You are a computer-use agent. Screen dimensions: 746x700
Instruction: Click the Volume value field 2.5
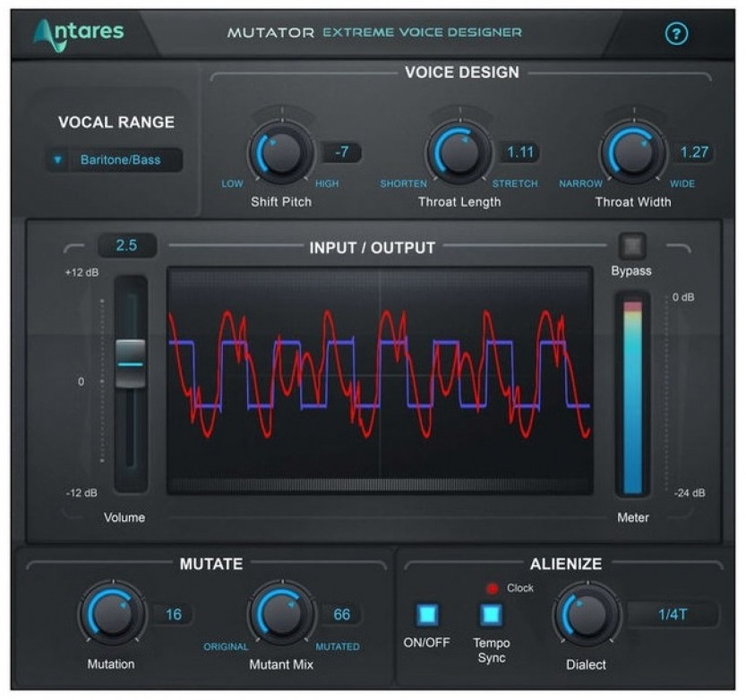point(126,245)
